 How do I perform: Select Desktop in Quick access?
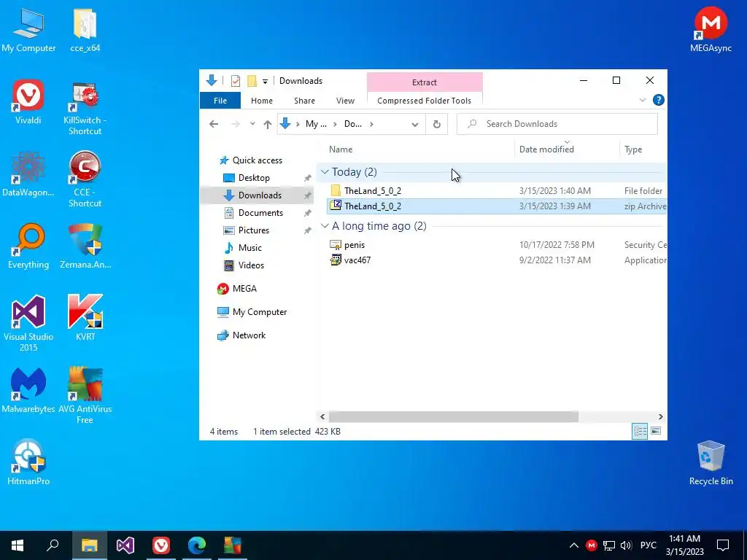point(254,178)
